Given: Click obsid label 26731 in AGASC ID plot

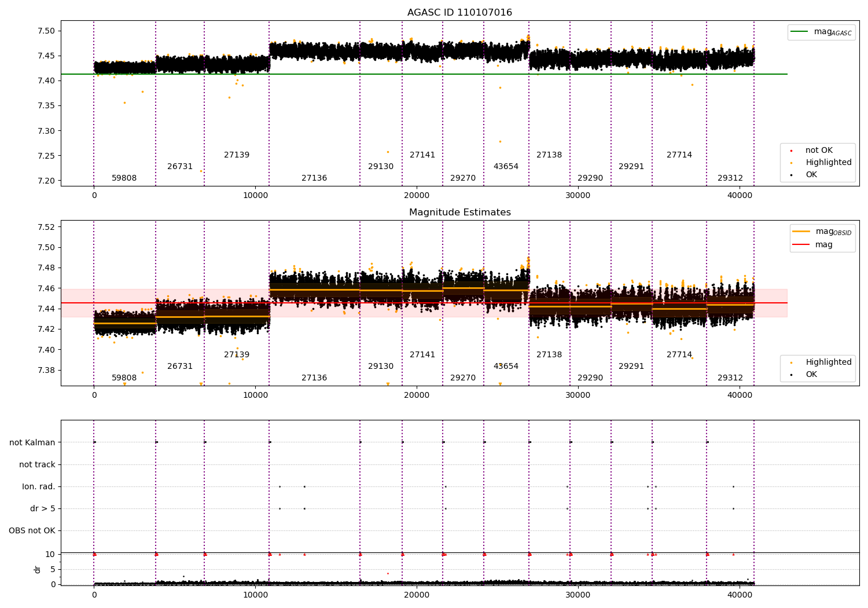Looking at the screenshot, I should coord(180,167).
